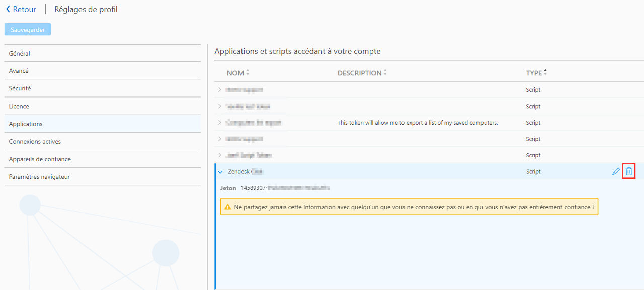Collapse the expanded Zendesk row chevron
644x290 pixels.
pyautogui.click(x=220, y=172)
